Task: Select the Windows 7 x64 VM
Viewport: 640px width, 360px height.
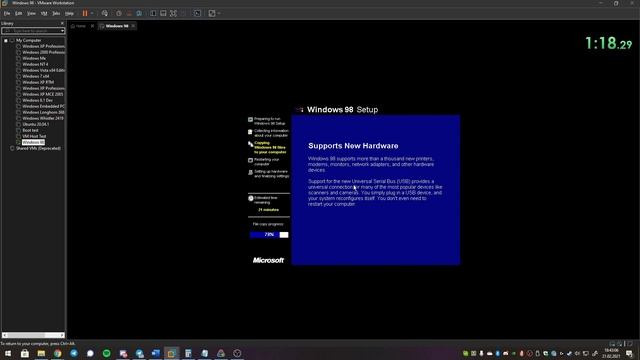Action: tap(36, 76)
